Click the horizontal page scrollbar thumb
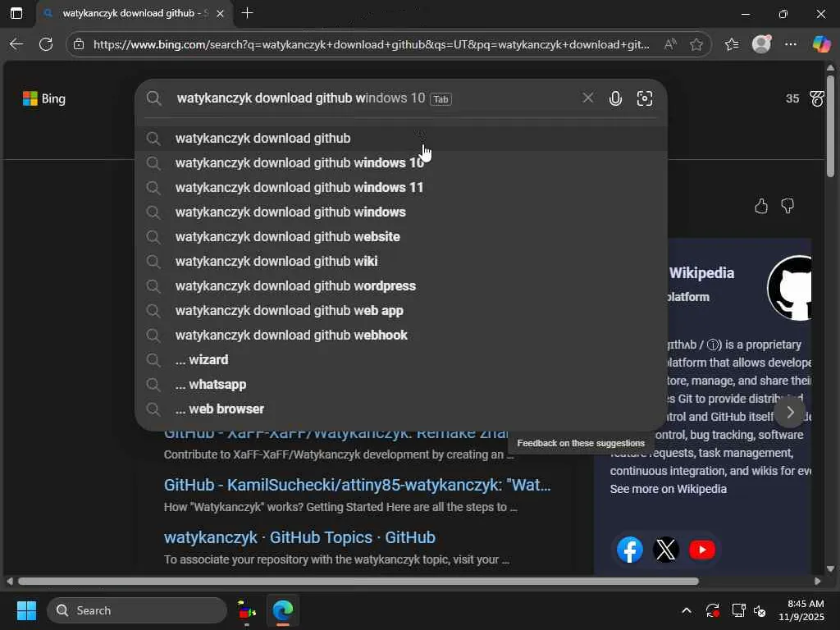 358,582
